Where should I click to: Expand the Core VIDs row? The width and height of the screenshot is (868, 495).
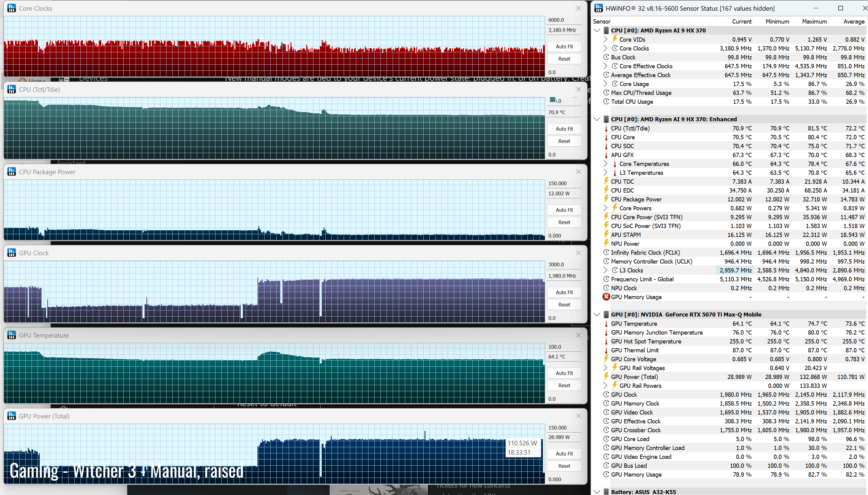[x=605, y=39]
